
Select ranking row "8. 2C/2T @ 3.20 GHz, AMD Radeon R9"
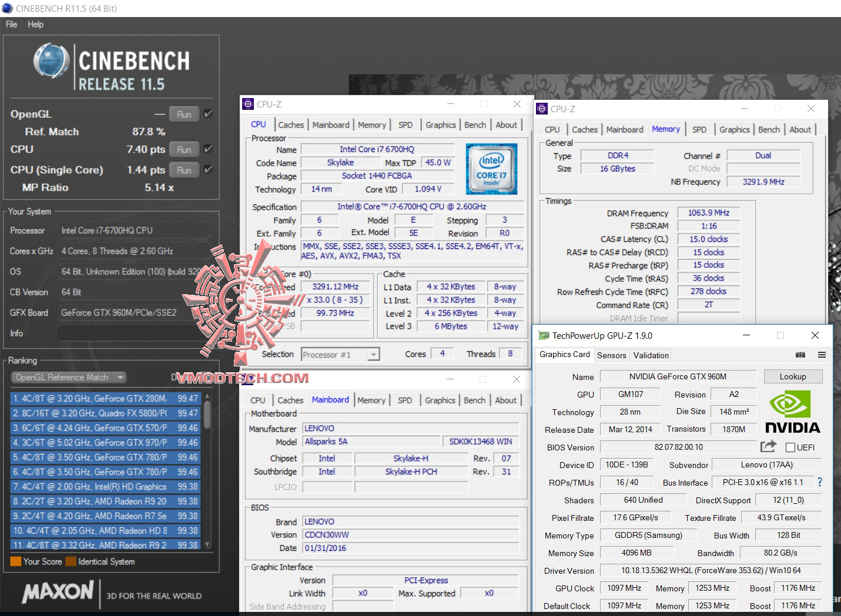click(x=106, y=501)
